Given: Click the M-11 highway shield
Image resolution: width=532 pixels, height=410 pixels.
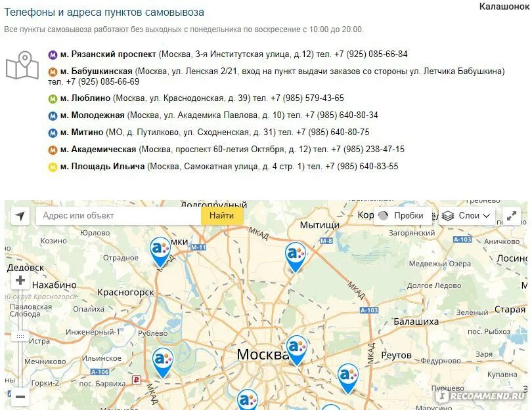Looking at the screenshot, I should pos(198,247).
